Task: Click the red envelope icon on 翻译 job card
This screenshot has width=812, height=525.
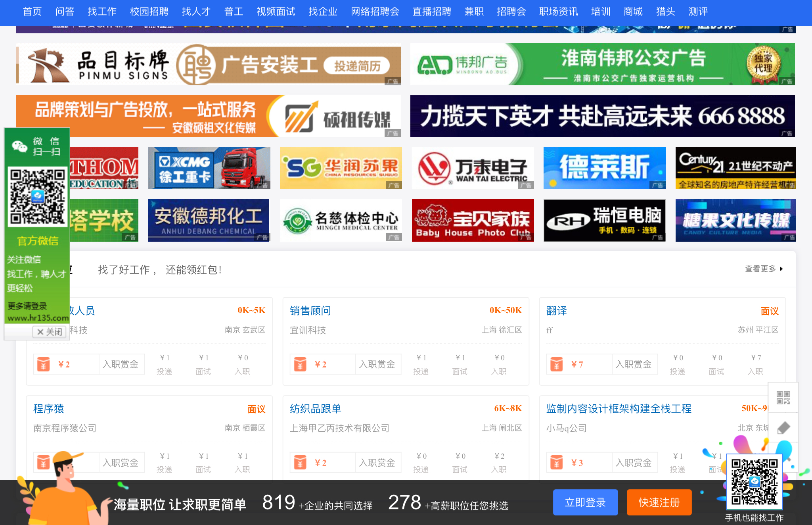Action: pos(557,364)
